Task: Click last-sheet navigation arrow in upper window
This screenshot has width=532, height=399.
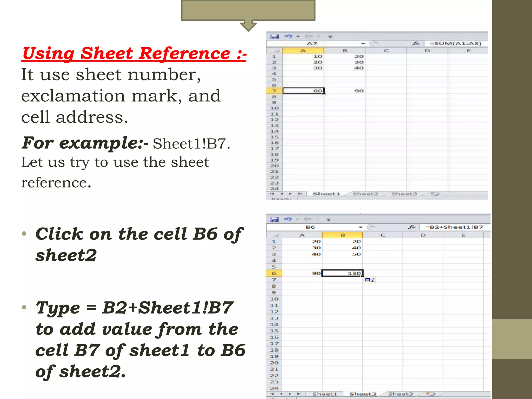Action: pos(300,194)
